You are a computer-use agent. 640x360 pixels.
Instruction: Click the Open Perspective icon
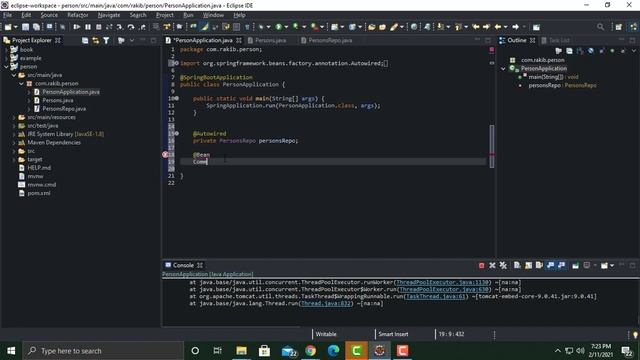pos(619,27)
